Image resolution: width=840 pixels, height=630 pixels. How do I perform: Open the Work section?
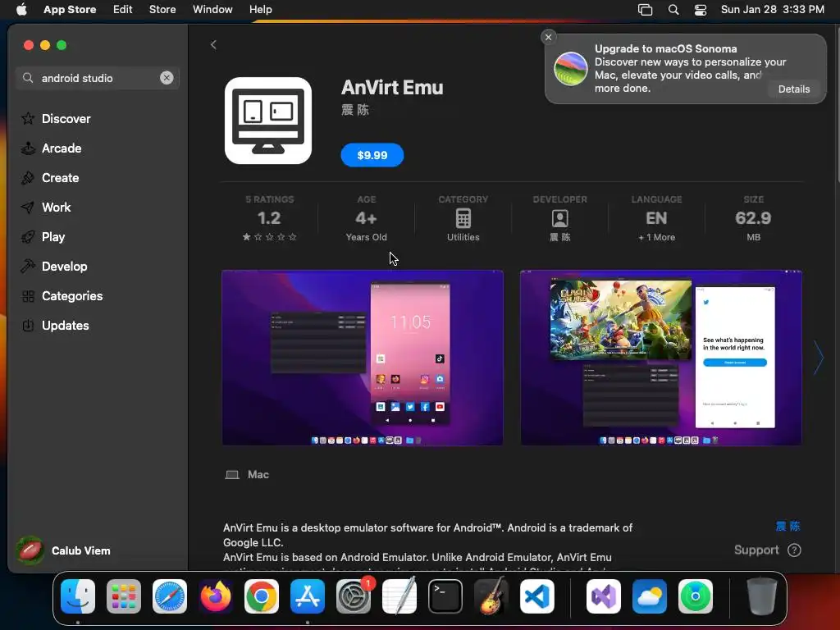coord(57,208)
